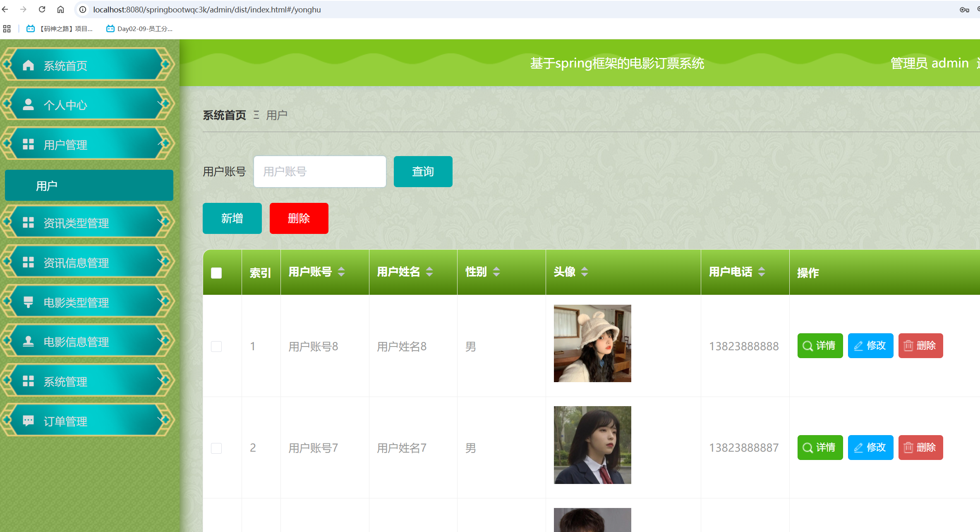The width and height of the screenshot is (980, 532).
Task: Click the grid icon beside 资讯类型管理
Action: click(x=28, y=222)
